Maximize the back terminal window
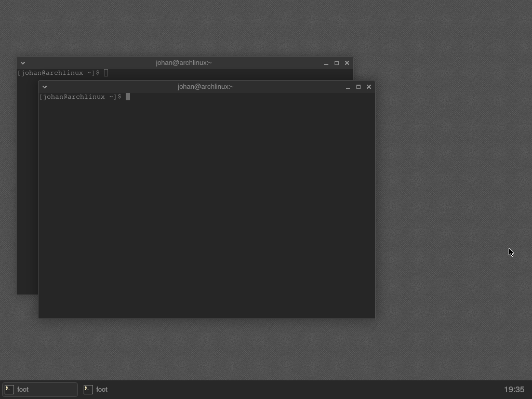The image size is (532, 399). coord(337,63)
